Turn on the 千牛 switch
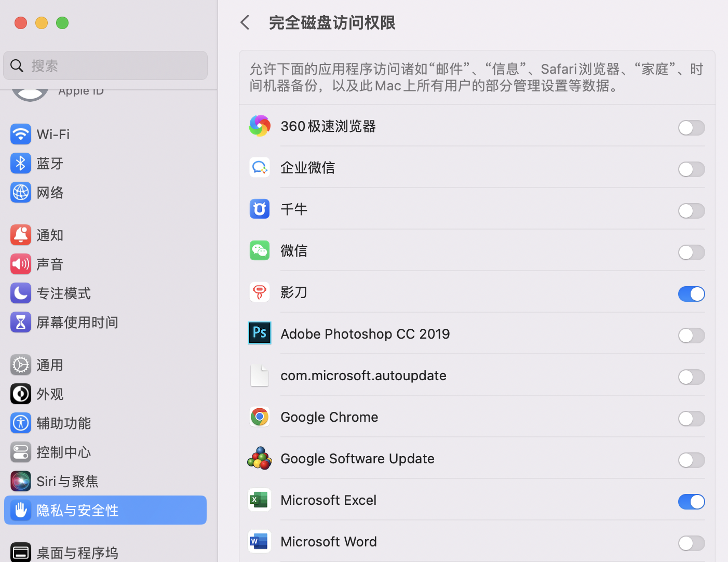 pos(692,211)
